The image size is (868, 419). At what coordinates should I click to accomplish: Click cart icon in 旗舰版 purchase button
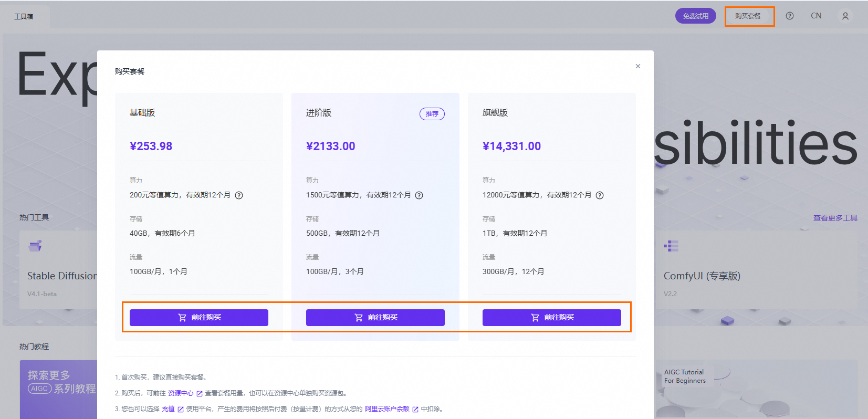click(535, 318)
